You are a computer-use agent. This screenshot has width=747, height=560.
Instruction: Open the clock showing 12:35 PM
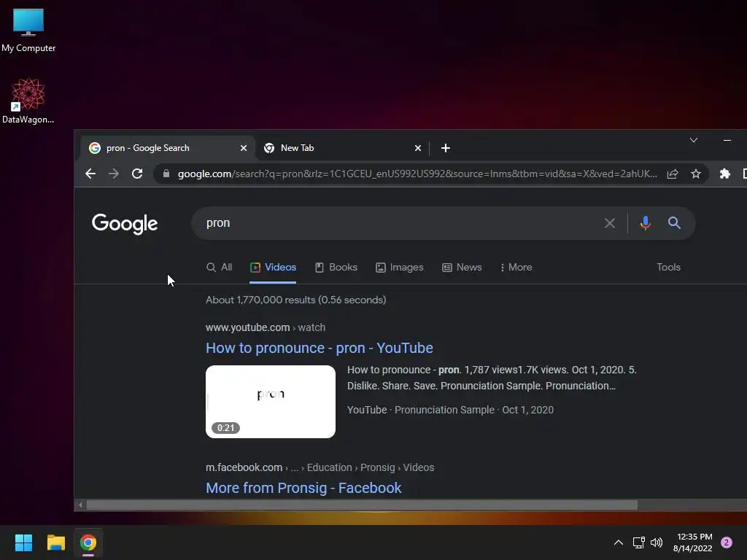693,542
